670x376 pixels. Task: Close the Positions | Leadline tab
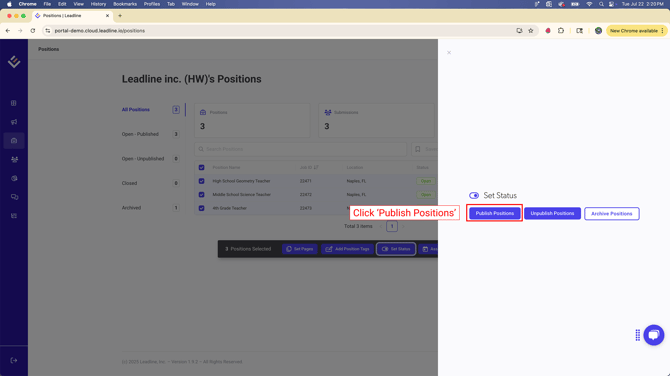point(107,16)
